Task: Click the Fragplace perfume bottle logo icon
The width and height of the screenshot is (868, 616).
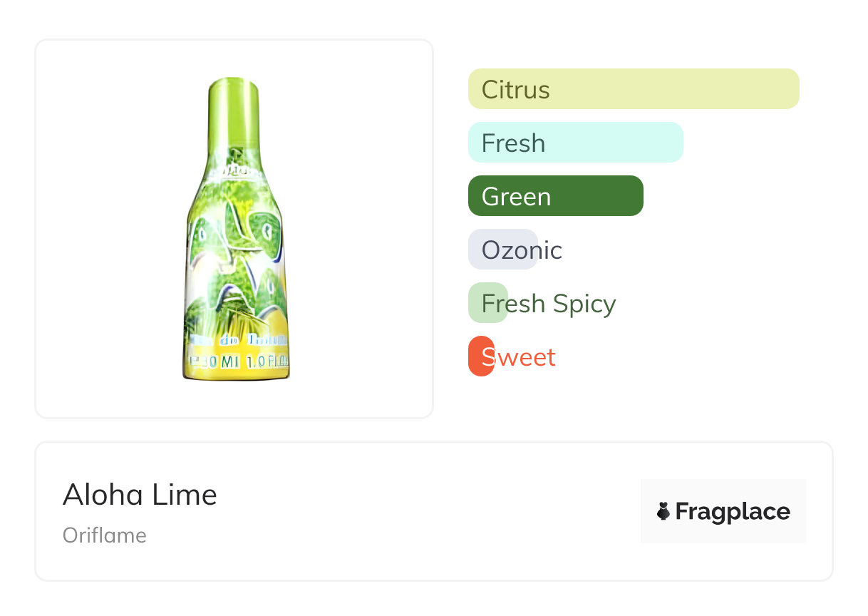Action: [663, 511]
